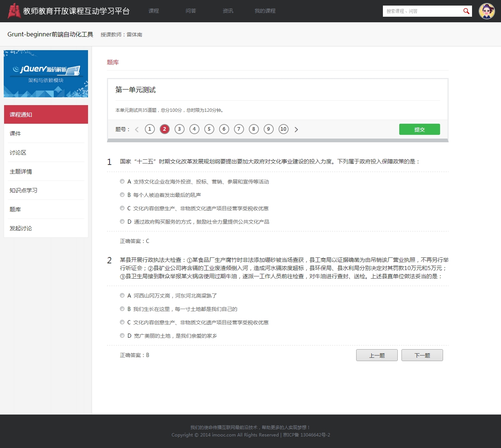Screen dimensions: 501x448
Task: Open the jQuery源码解析 course thumbnail
Action: click(46, 74)
